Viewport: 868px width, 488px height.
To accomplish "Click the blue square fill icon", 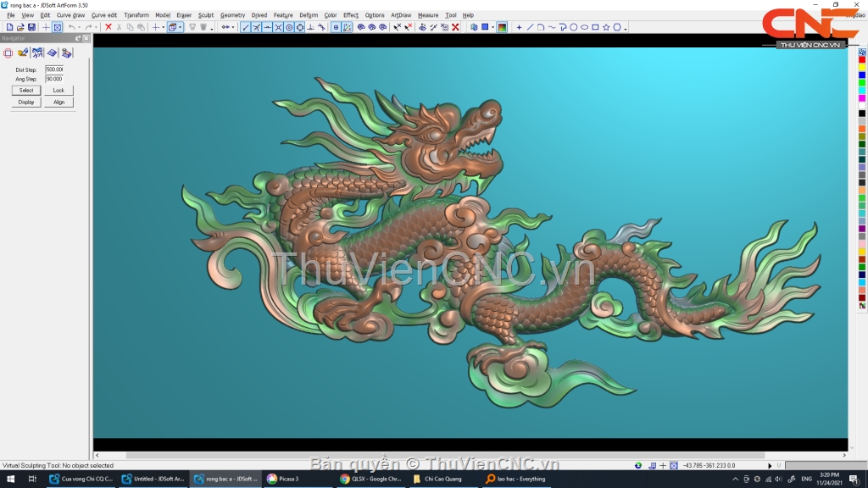I will 485,27.
